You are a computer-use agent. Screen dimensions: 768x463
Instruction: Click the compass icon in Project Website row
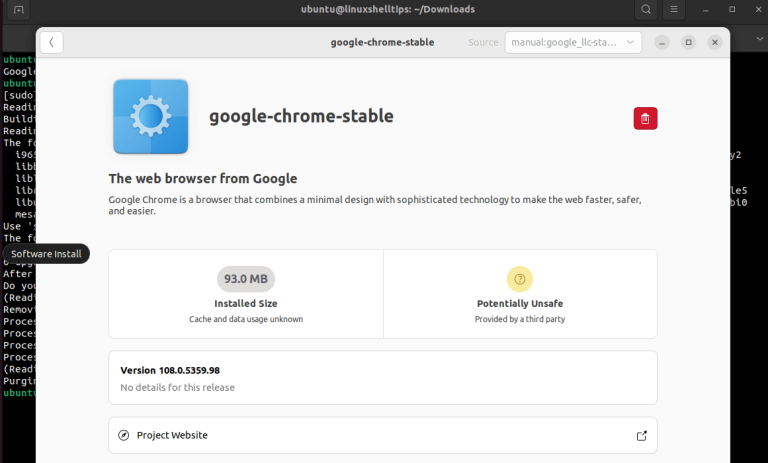pos(124,436)
